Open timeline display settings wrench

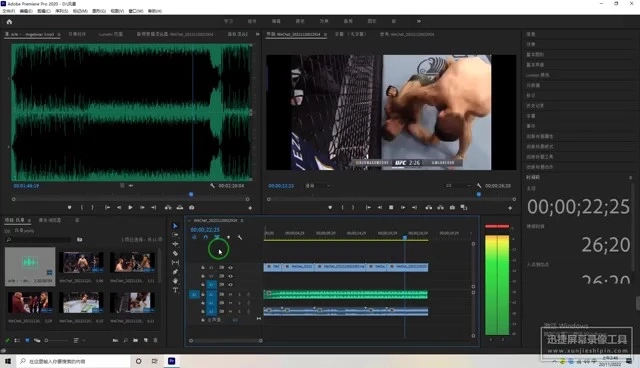tap(240, 237)
